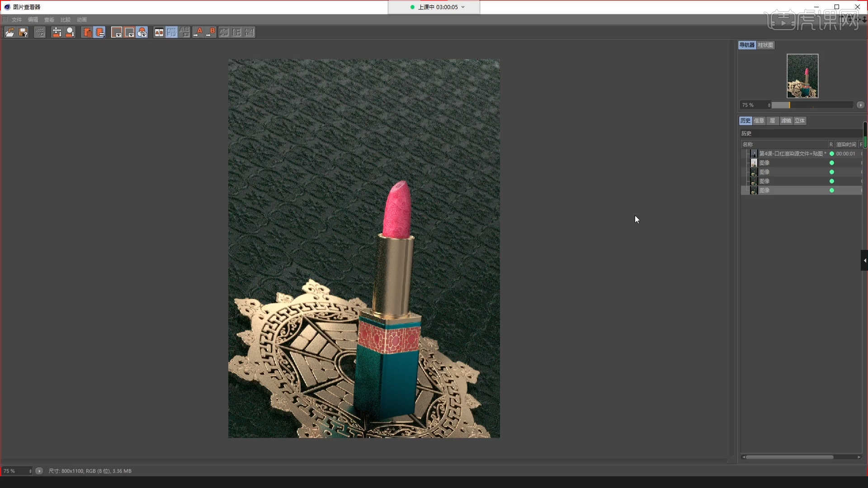Click the pixel-cross icon with down arrow
The width and height of the screenshot is (868, 488).
click(x=57, y=32)
